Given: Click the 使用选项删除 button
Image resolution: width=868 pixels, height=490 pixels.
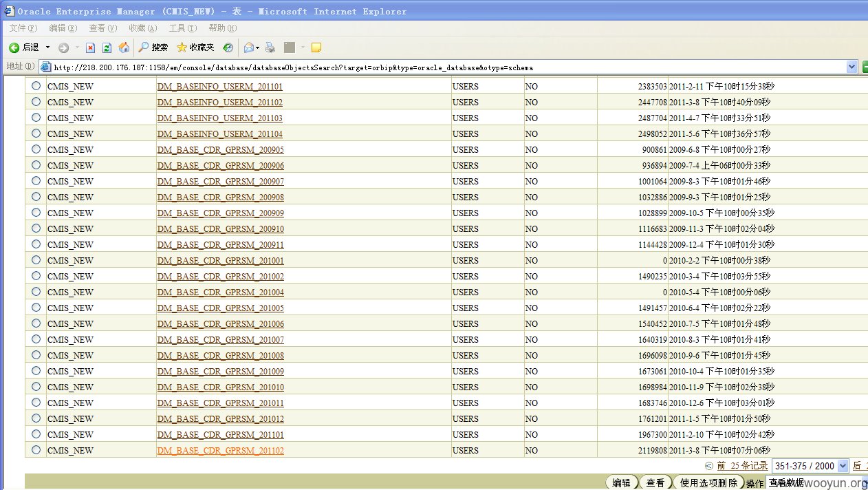Looking at the screenshot, I should [x=708, y=483].
